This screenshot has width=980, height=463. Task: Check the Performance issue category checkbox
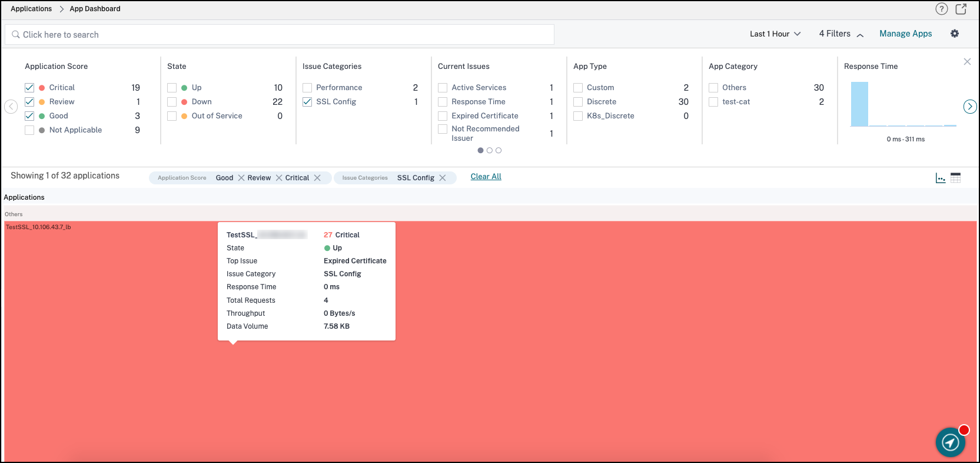click(x=307, y=88)
